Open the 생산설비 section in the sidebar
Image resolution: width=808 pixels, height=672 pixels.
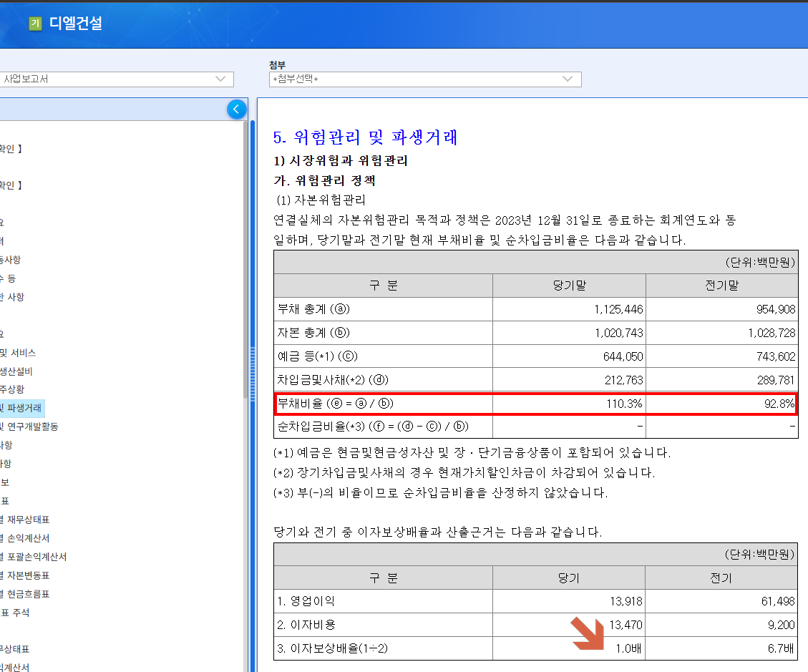[x=14, y=370]
